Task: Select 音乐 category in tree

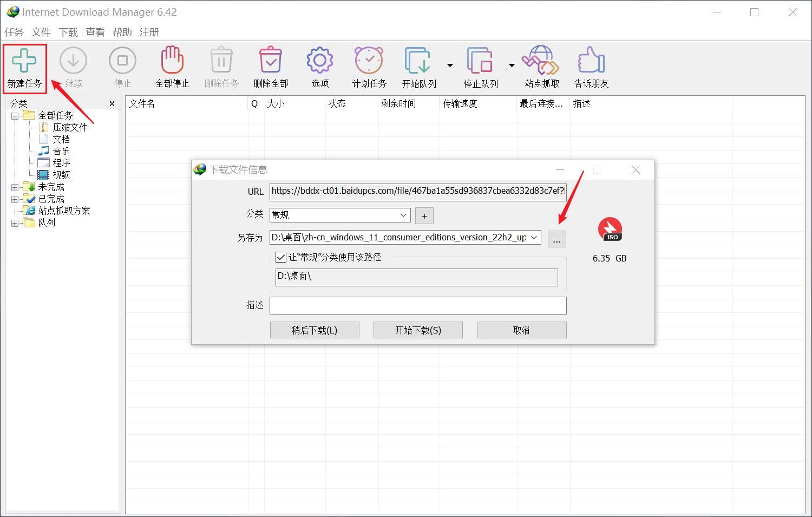Action: pyautogui.click(x=61, y=151)
